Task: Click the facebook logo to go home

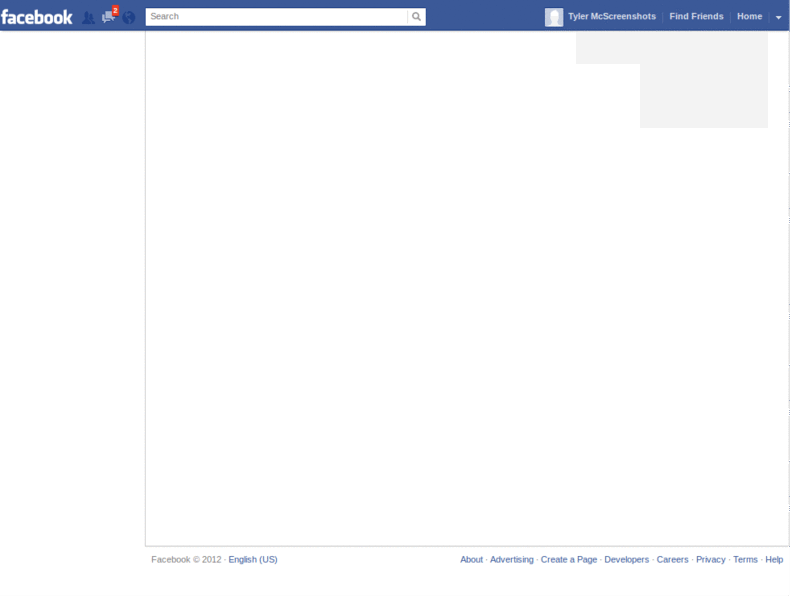Action: tap(37, 15)
